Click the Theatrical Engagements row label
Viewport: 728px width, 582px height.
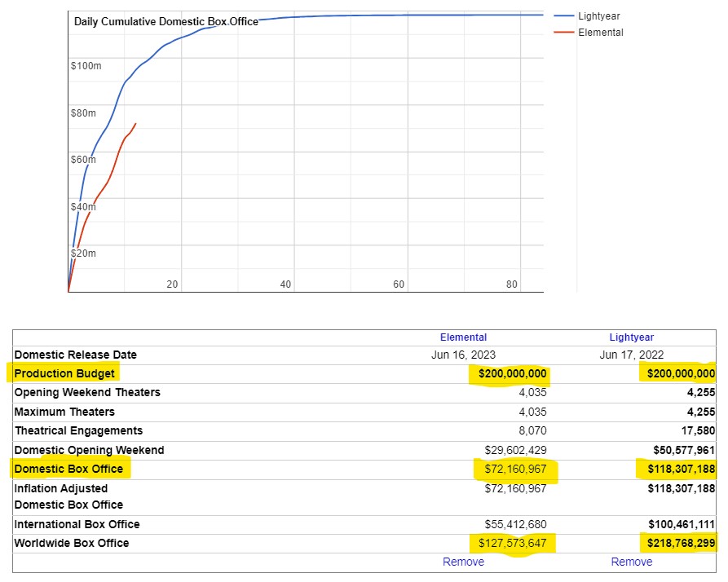click(x=78, y=430)
